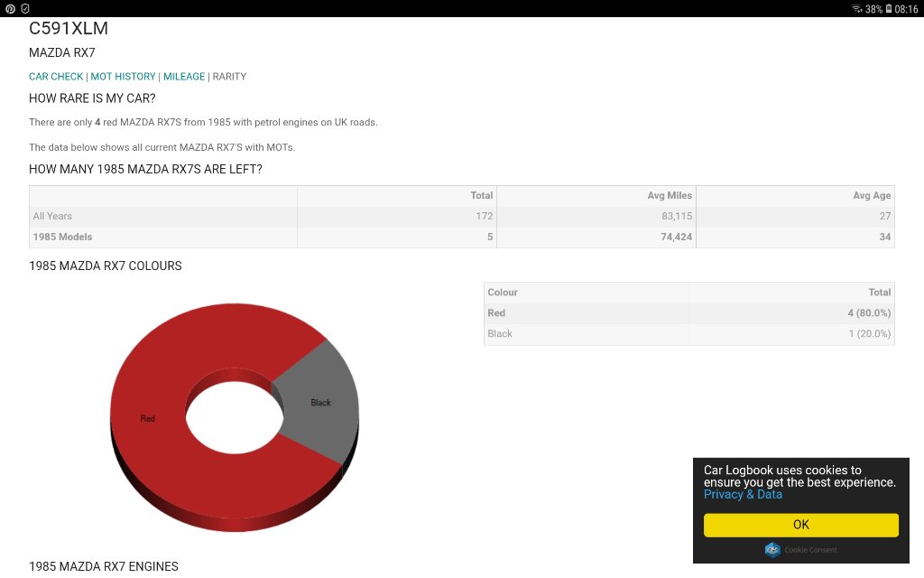Click the MAZDA RX7 subtitle
Screen dimensions: 924x578
pyautogui.click(x=62, y=52)
